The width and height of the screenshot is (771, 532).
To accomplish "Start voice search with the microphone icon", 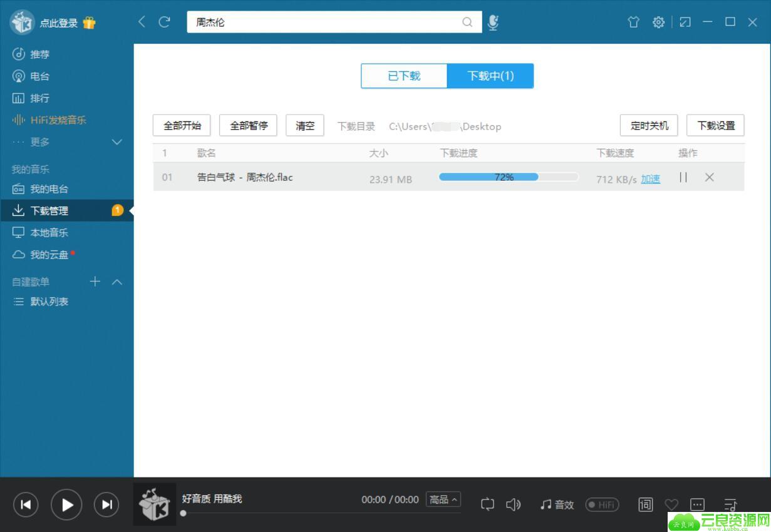I will [494, 23].
